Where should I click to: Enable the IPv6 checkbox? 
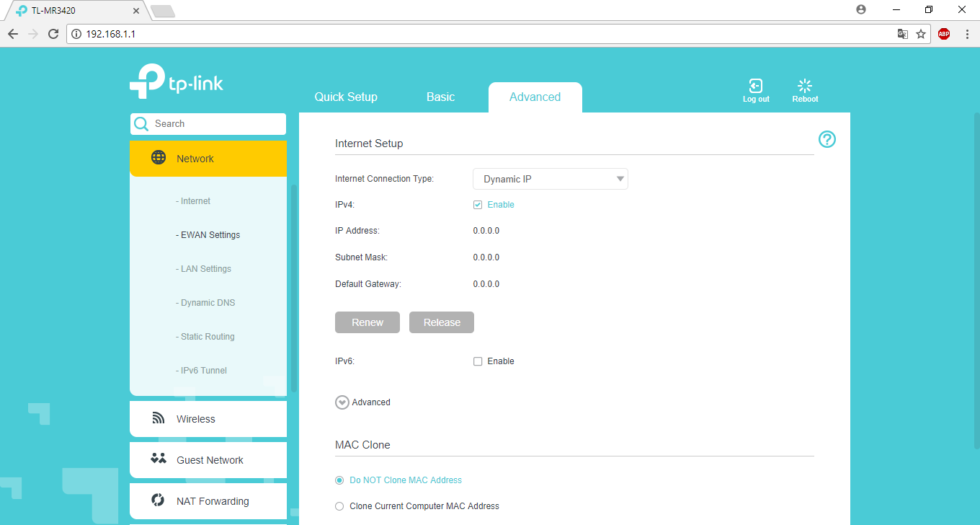[x=478, y=361]
